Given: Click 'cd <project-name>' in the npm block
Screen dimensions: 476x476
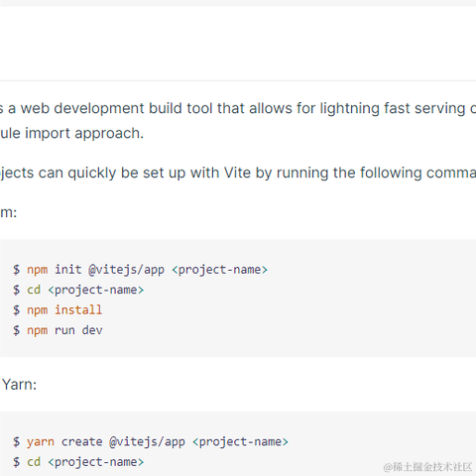Looking at the screenshot, I should point(78,291).
